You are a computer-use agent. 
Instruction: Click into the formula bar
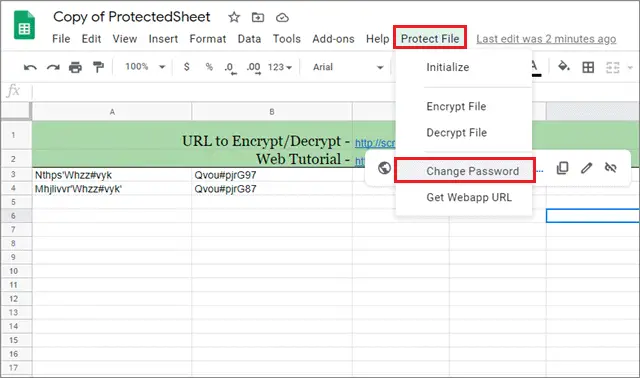[335, 91]
